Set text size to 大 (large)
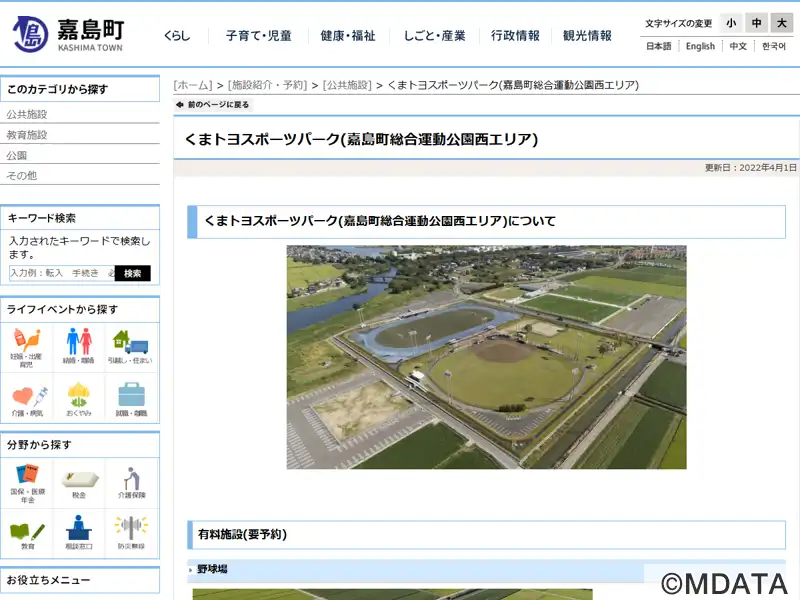 (x=781, y=23)
